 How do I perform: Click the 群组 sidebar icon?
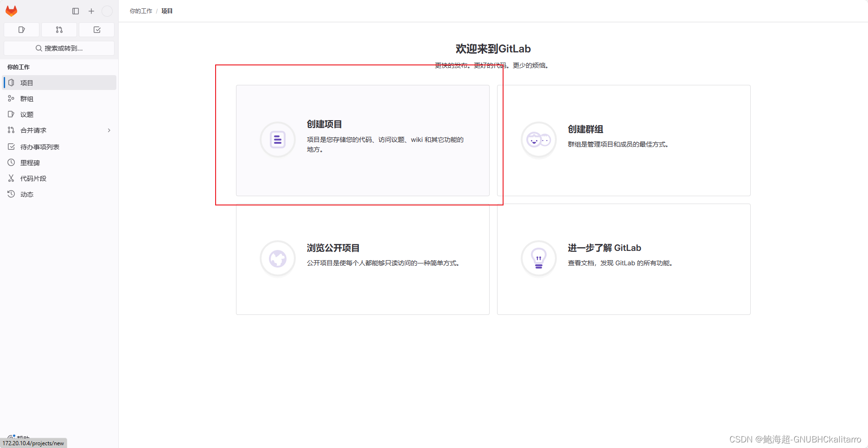pyautogui.click(x=11, y=98)
